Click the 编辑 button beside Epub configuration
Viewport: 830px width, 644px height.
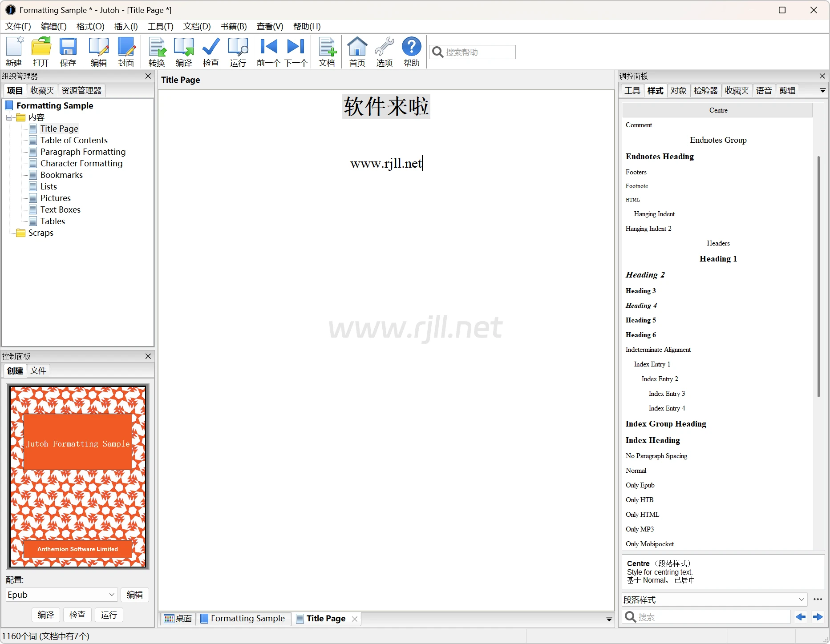coord(134,595)
